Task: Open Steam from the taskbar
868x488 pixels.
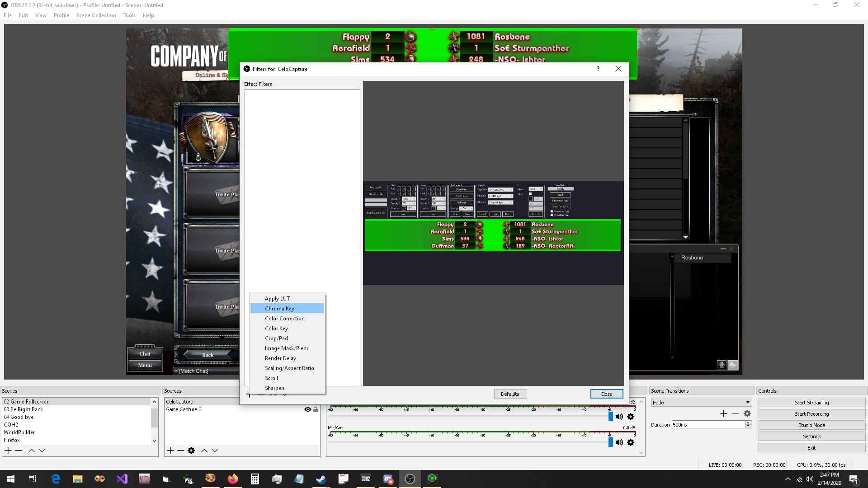Action: [321, 479]
